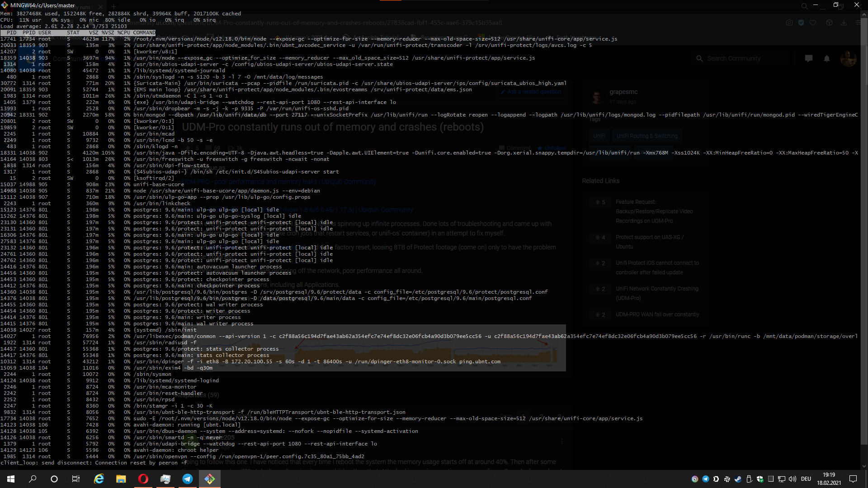Open the sidebar setup sliders icon
The width and height of the screenshot is (868, 488).
[x=858, y=23]
